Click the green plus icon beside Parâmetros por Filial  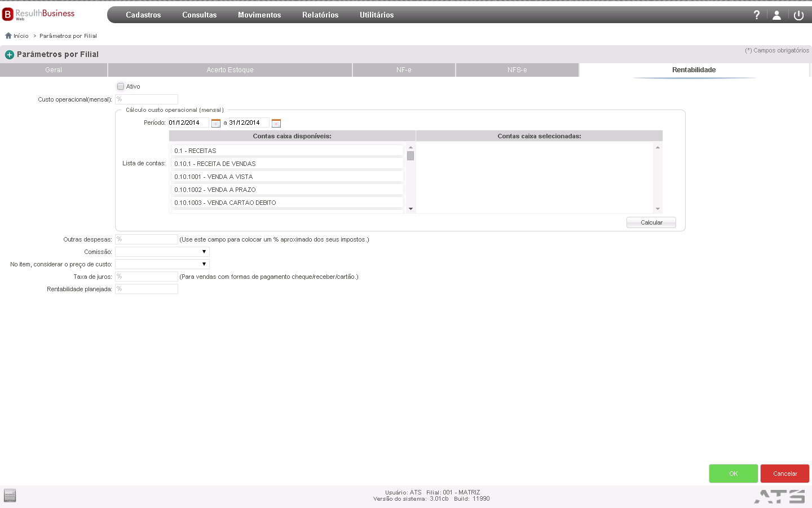pyautogui.click(x=10, y=55)
